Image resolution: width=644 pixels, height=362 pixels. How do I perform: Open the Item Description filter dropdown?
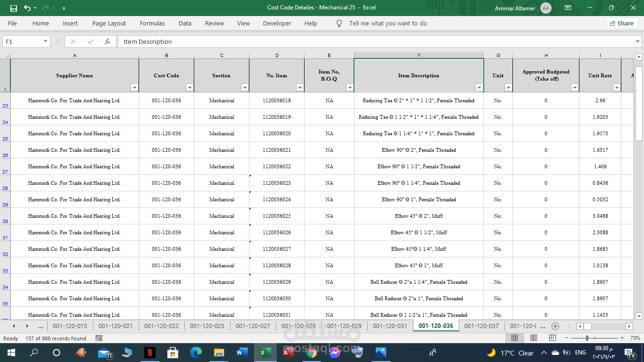click(x=479, y=88)
